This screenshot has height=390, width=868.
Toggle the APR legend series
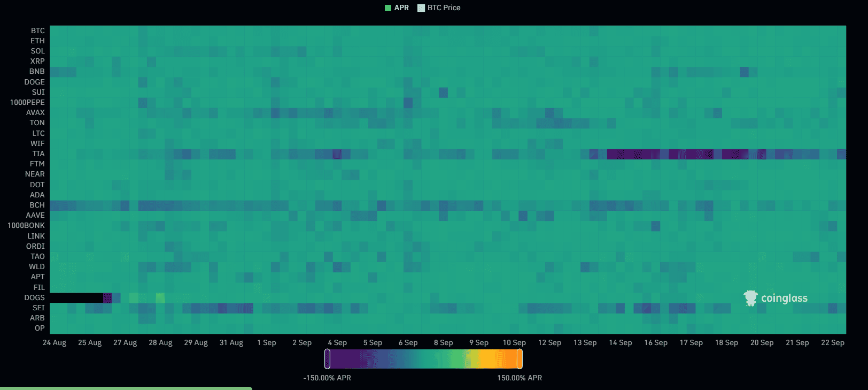coord(397,7)
